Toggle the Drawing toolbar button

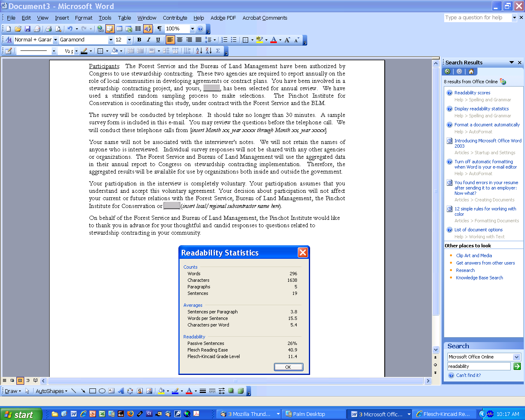148,29
